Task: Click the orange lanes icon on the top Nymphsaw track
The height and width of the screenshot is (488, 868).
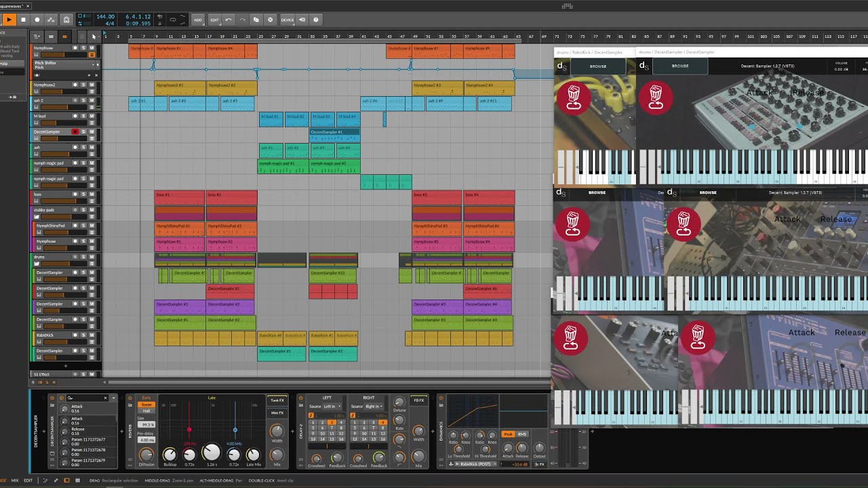Action: pos(92,54)
